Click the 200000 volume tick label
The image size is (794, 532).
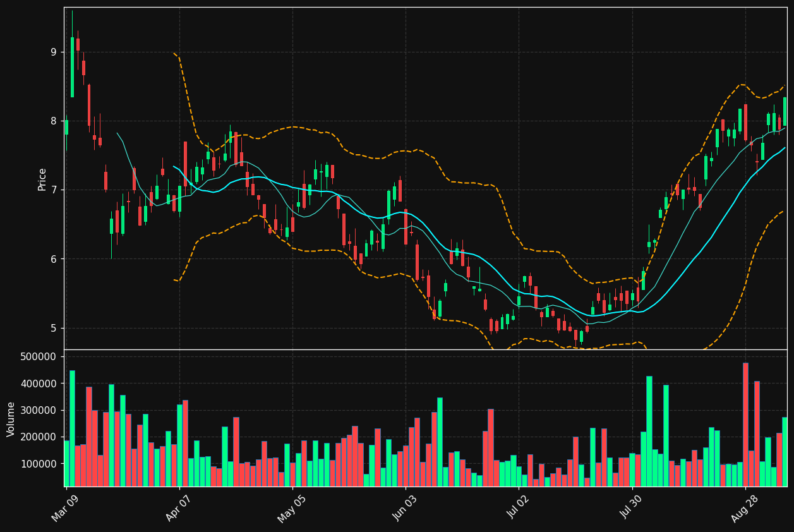coord(39,437)
